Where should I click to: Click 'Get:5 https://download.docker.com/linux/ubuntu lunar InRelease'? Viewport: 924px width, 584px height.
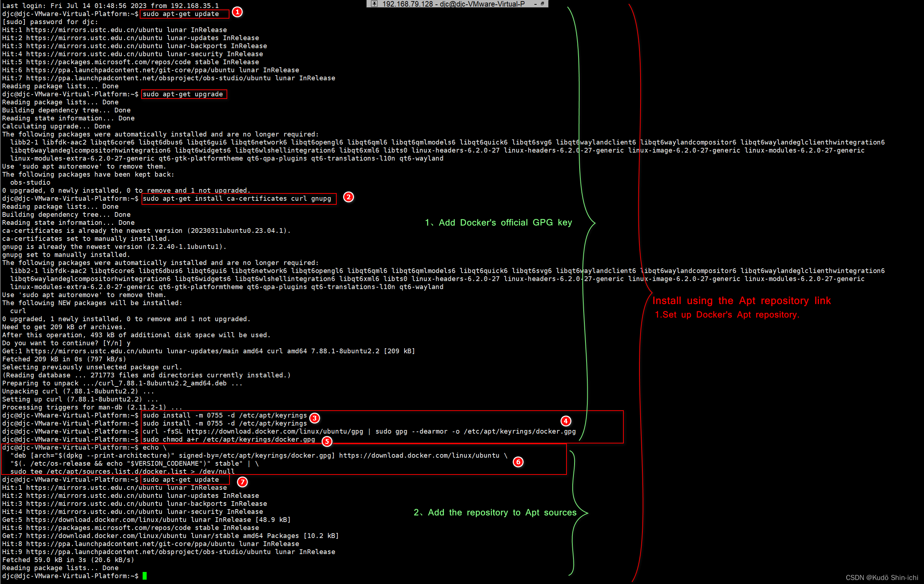click(x=146, y=520)
